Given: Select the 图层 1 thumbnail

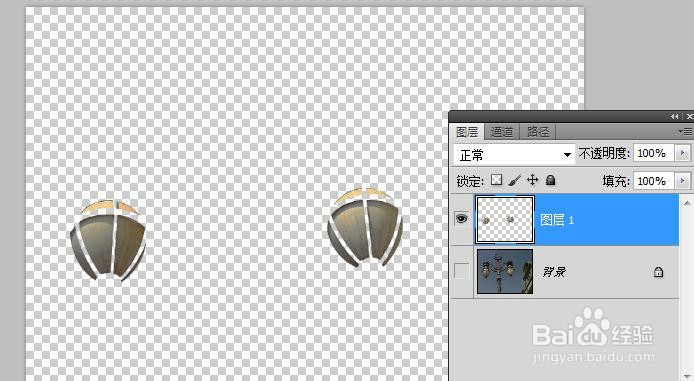Looking at the screenshot, I should 505,220.
